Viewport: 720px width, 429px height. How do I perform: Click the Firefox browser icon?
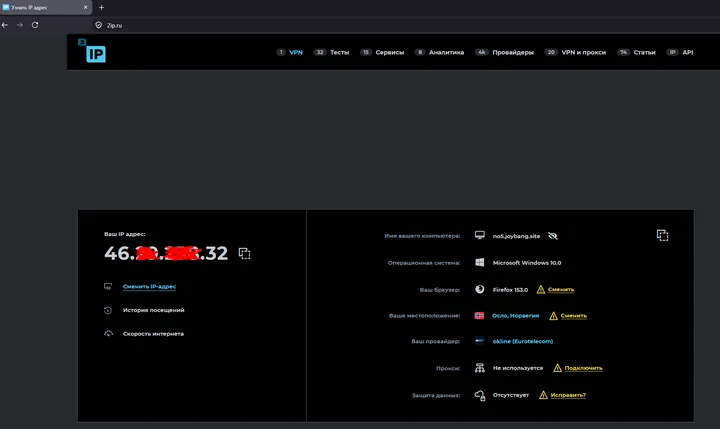click(479, 289)
